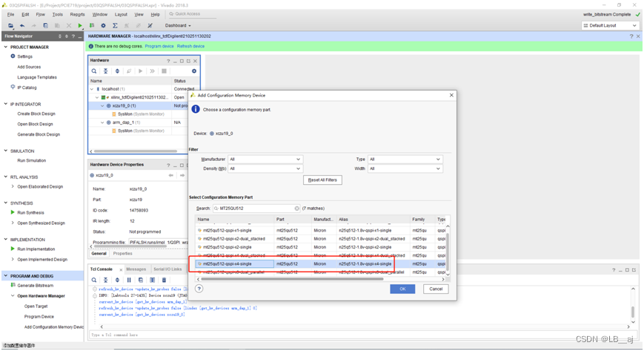Click horizontal scrollbar of memory part table
The width and height of the screenshot is (644, 351).
tap(292, 279)
